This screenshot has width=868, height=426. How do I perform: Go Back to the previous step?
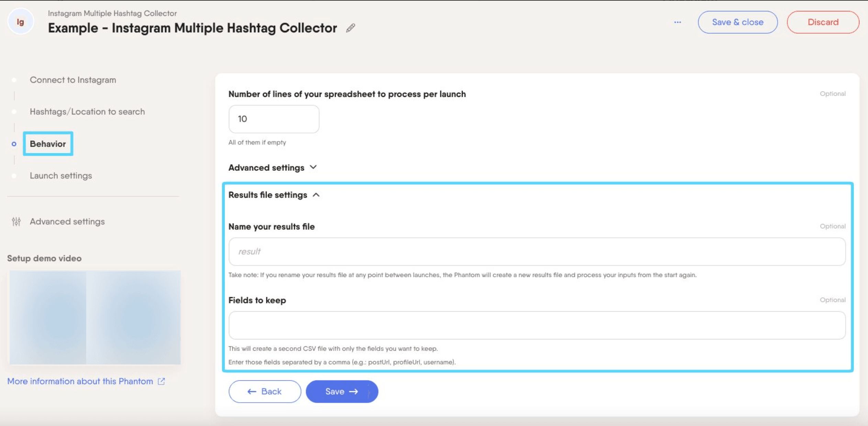pyautogui.click(x=265, y=391)
